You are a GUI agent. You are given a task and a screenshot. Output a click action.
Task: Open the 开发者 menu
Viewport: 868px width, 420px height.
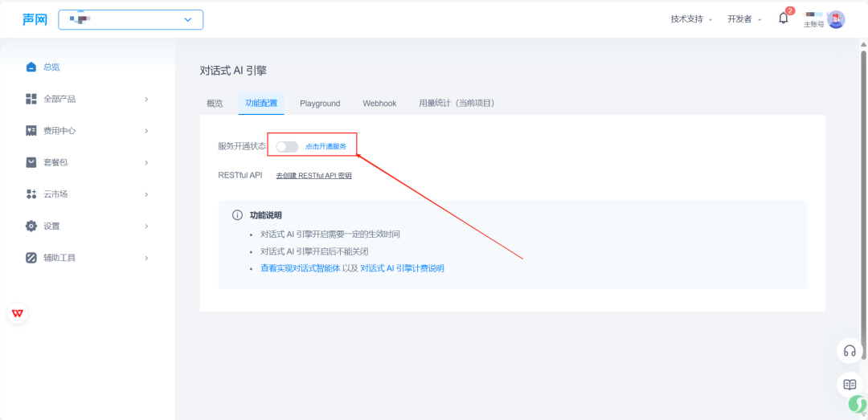click(743, 19)
